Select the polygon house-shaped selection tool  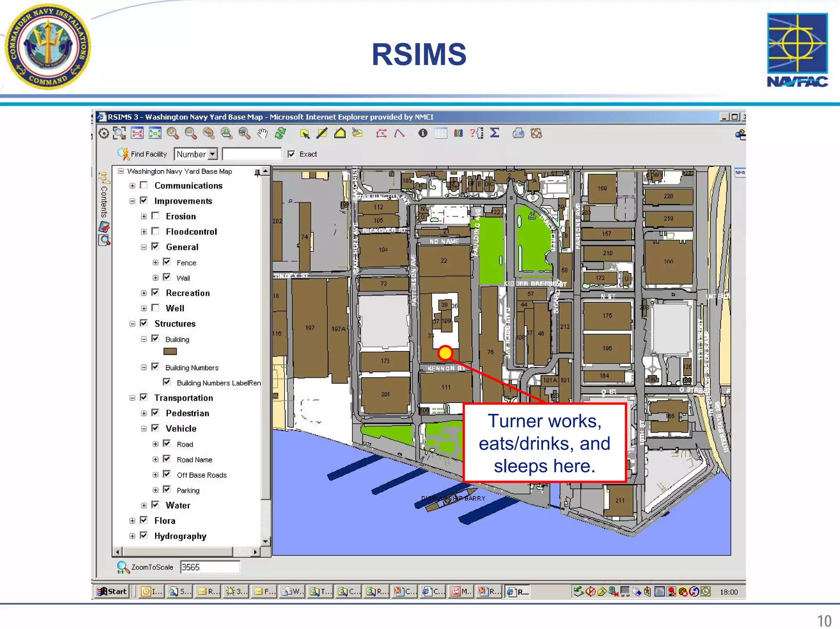(x=340, y=133)
